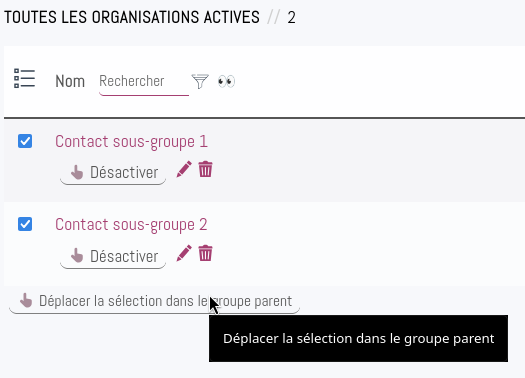Edit Contact sous-groupe 1 with pencil icon
Image resolution: width=525 pixels, height=378 pixels.
(x=184, y=169)
